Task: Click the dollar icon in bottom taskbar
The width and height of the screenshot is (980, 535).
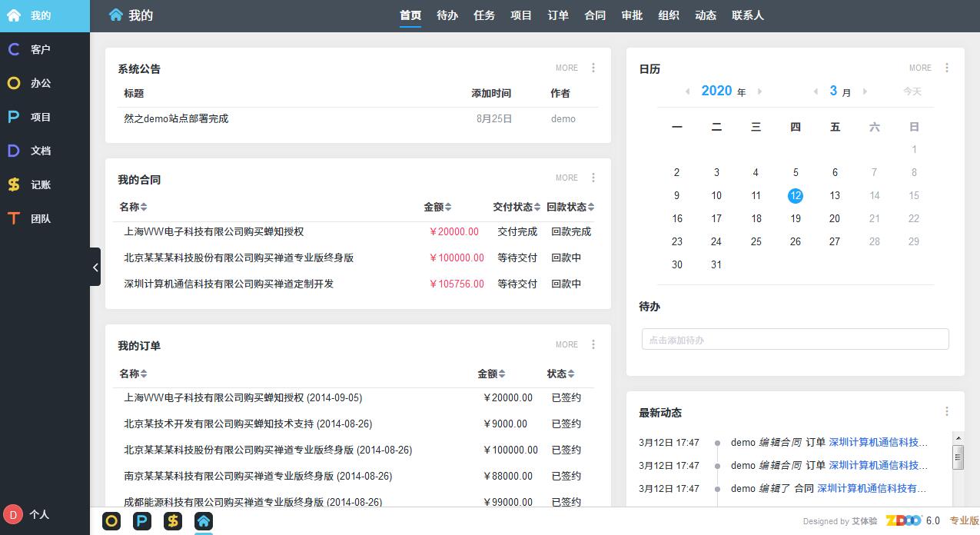Action: pyautogui.click(x=173, y=521)
